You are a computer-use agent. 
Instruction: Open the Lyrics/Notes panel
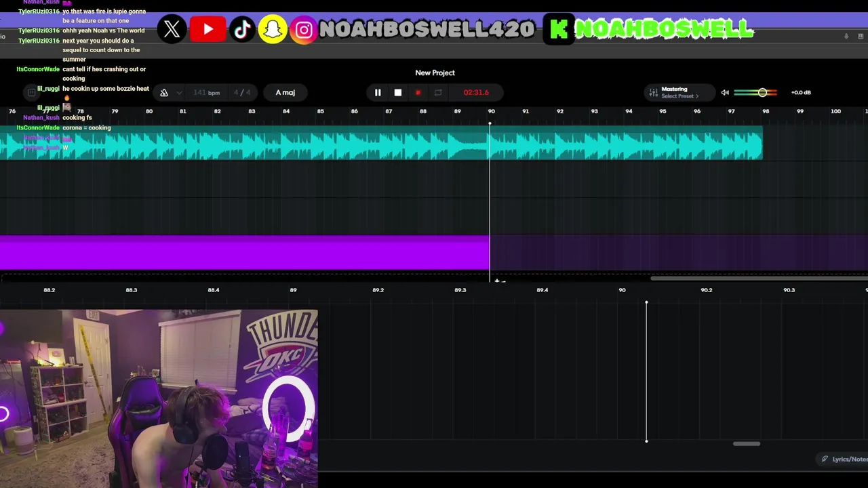coord(844,459)
